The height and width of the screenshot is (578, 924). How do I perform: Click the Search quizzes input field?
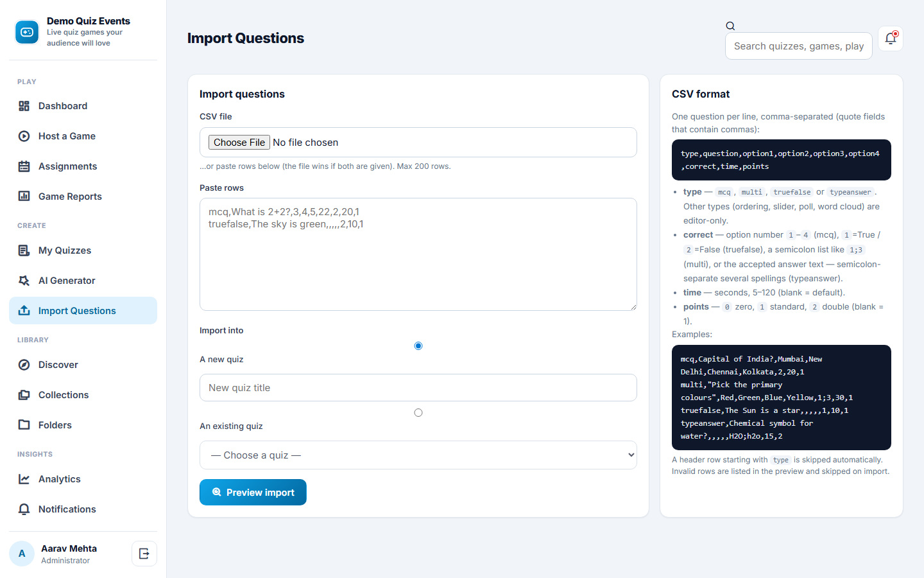pyautogui.click(x=799, y=46)
